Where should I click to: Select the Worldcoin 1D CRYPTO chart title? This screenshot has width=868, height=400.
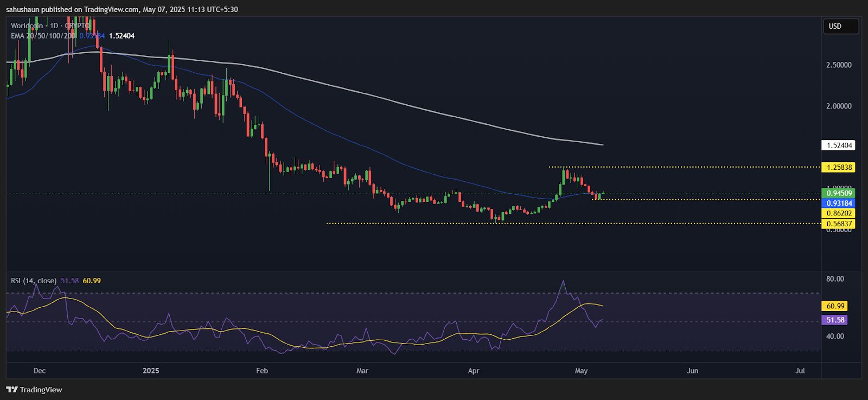[50, 26]
